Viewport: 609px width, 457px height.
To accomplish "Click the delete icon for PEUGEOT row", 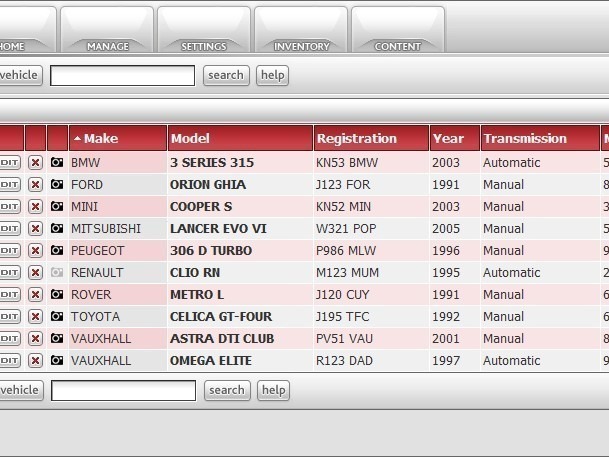I will (35, 251).
